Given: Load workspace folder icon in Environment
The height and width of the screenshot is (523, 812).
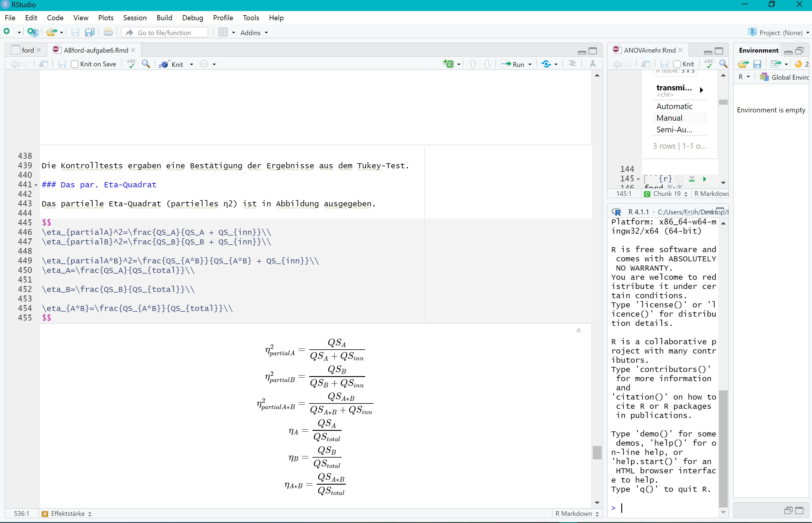Looking at the screenshot, I should [x=743, y=64].
